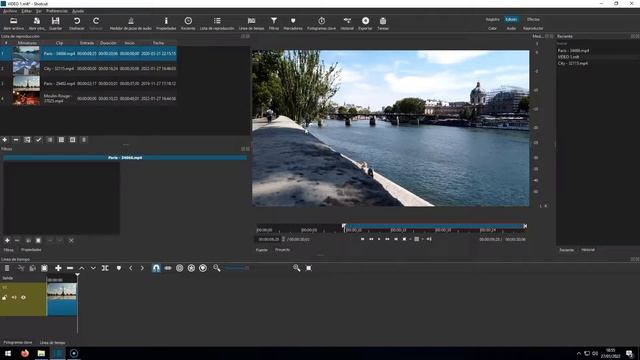Skip to start of clip

point(362,239)
